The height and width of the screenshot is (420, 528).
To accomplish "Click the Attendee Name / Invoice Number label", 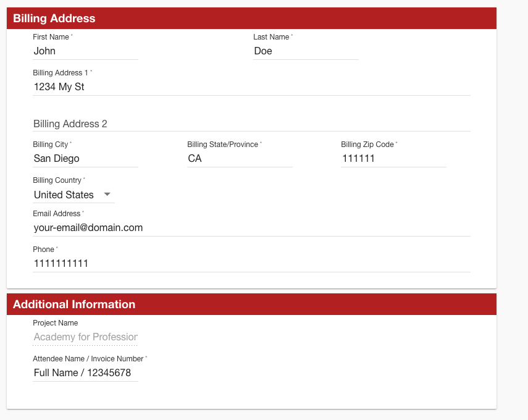I will tap(88, 359).
